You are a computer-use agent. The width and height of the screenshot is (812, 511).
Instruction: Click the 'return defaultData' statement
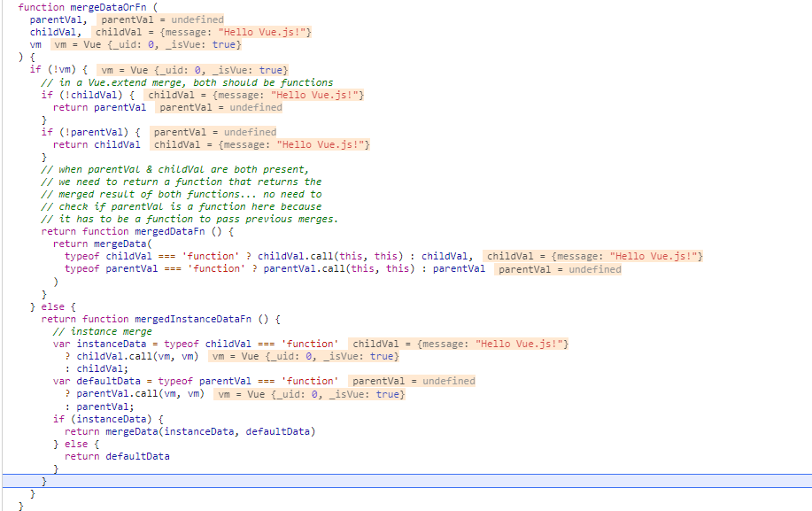pos(117,456)
